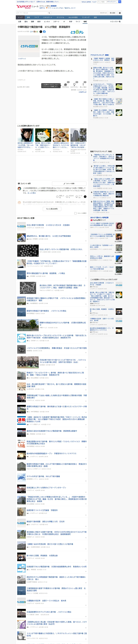Open paid article ドル安が示唆する
The width and height of the screenshot is (138, 644).
tap(102, 246)
